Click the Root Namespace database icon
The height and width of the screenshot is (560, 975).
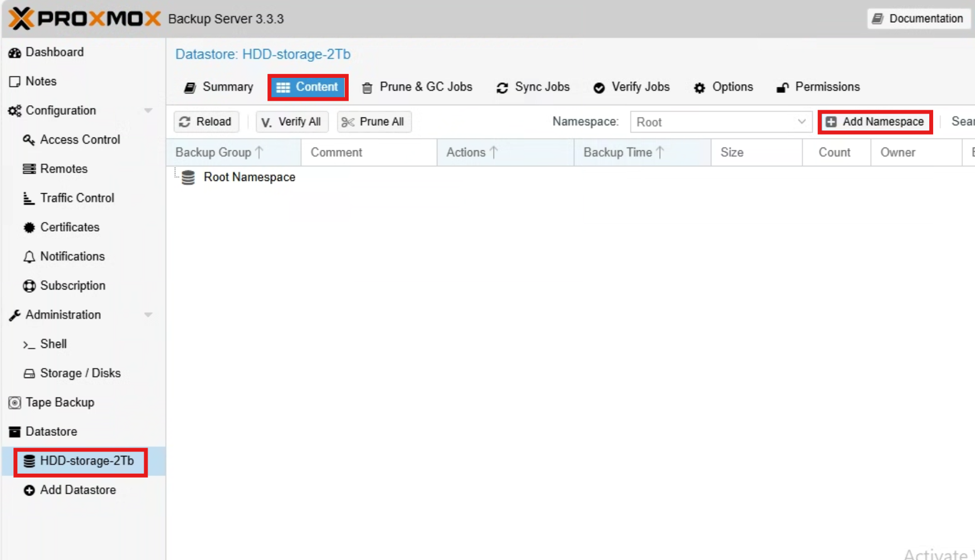(x=188, y=178)
